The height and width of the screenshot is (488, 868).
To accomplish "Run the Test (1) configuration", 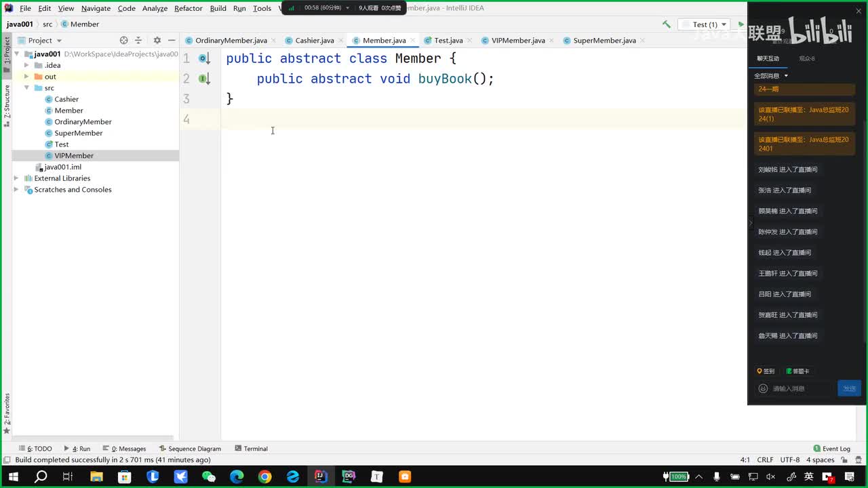I will coord(741,24).
